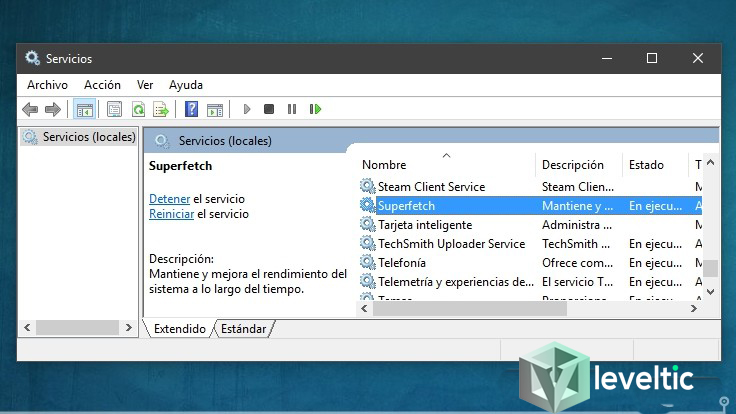This screenshot has width=736, height=414.
Task: Select Servicios (locales) in the left tree
Action: pyautogui.click(x=88, y=137)
